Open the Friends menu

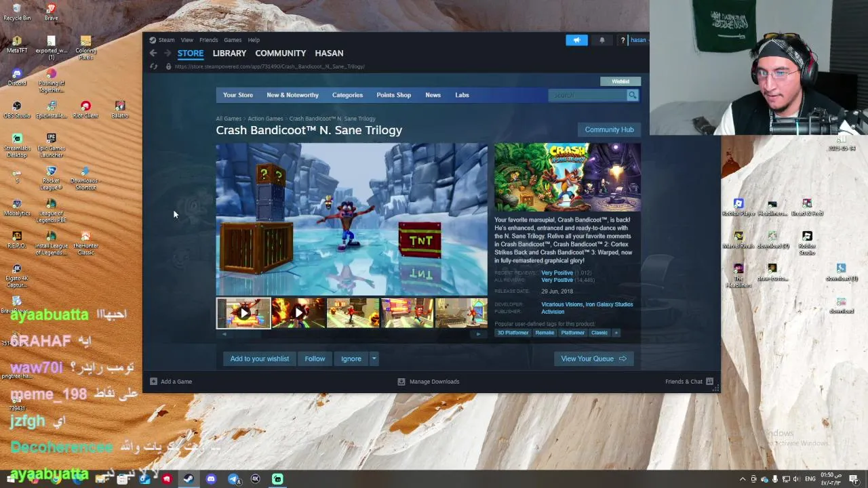208,40
